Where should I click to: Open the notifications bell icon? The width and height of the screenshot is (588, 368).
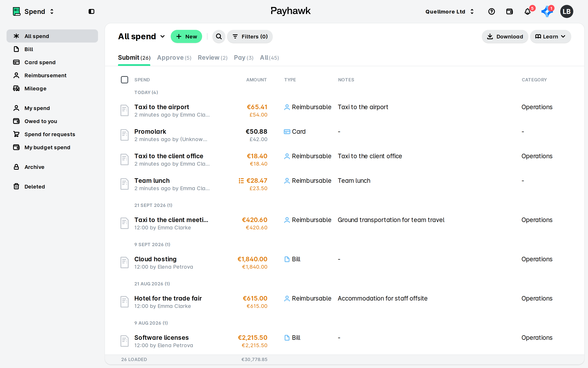click(527, 11)
